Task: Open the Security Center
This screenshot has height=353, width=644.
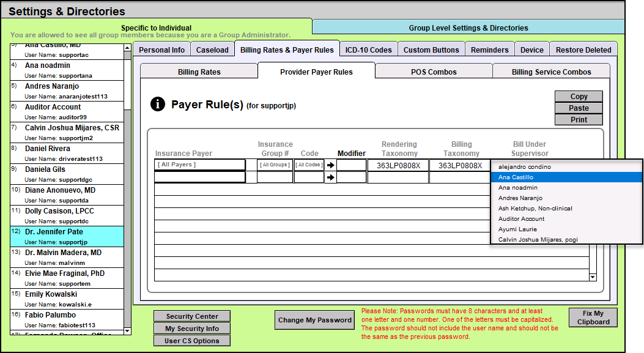Action: (x=192, y=316)
